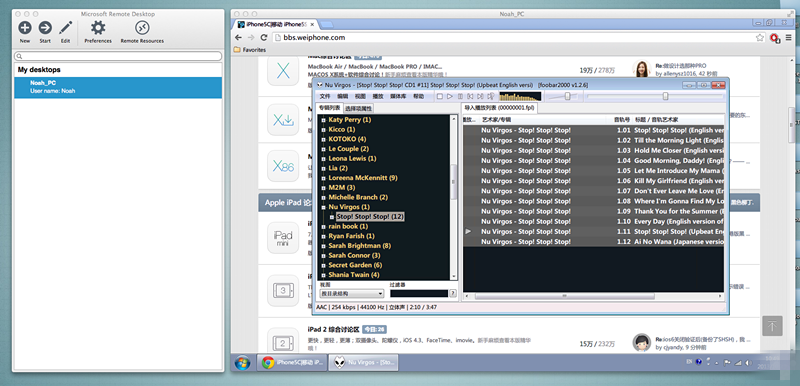This screenshot has width=800, height=386.
Task: Click the X86 forum icon
Action: 283,166
